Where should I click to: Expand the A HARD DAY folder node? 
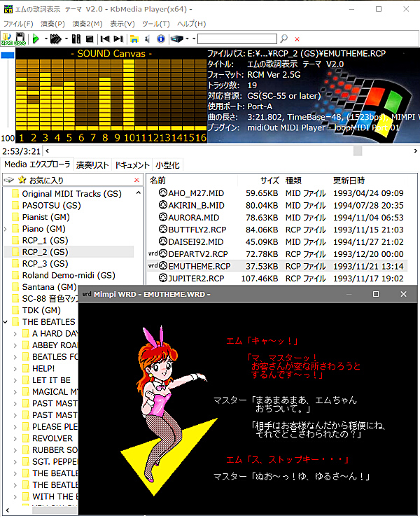click(x=15, y=334)
